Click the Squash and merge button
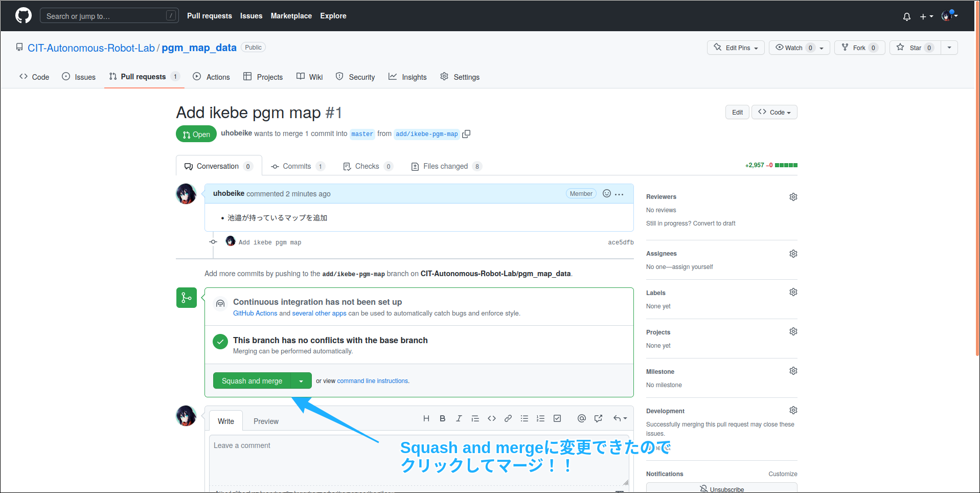Image resolution: width=980 pixels, height=493 pixels. click(x=252, y=380)
